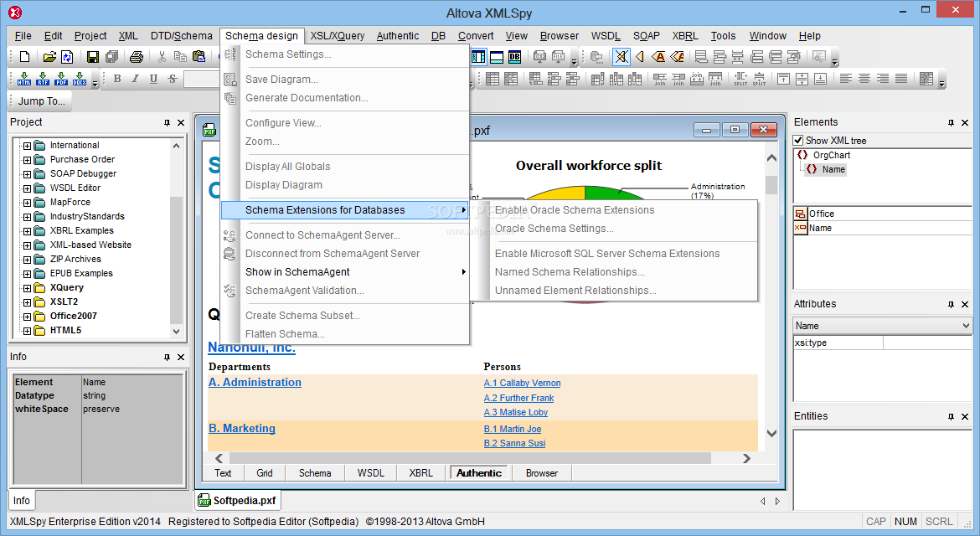Viewport: 980px width, 536px height.
Task: Open the XSL/XQuery menu
Action: pos(338,36)
